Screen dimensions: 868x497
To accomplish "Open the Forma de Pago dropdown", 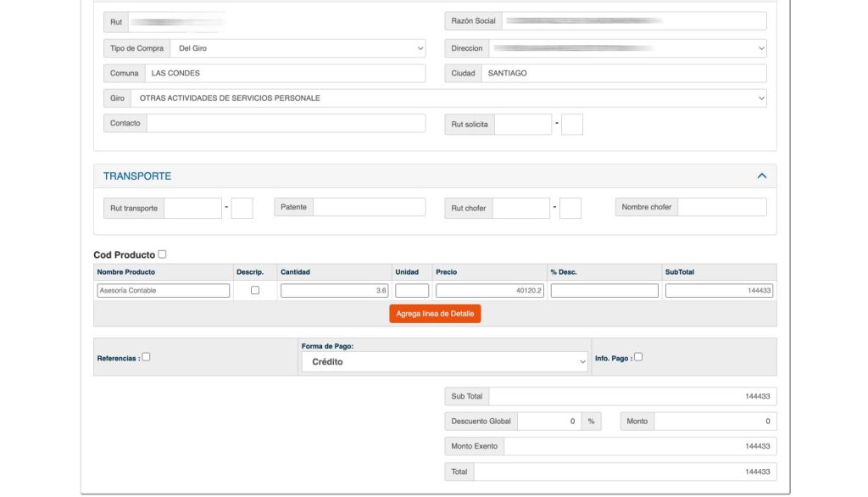I will [x=444, y=362].
